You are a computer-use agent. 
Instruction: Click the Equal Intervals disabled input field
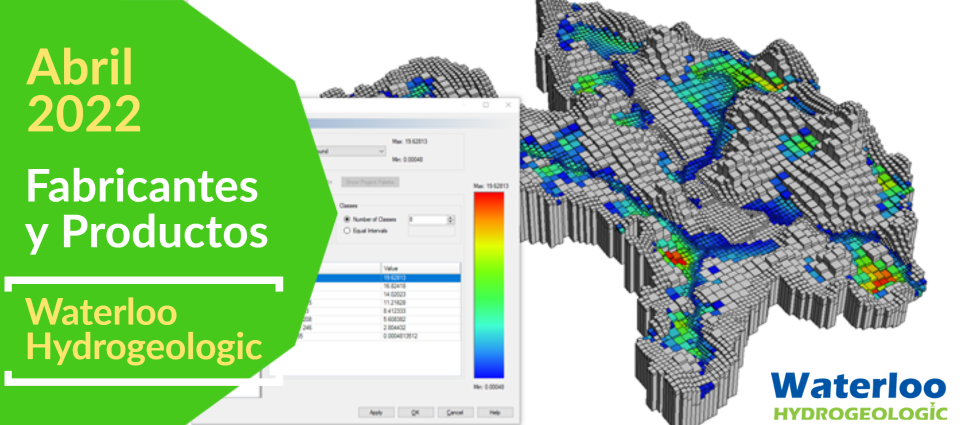431,231
